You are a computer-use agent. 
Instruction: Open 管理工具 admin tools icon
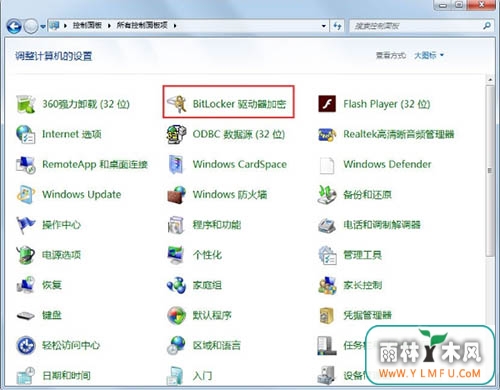(327, 255)
